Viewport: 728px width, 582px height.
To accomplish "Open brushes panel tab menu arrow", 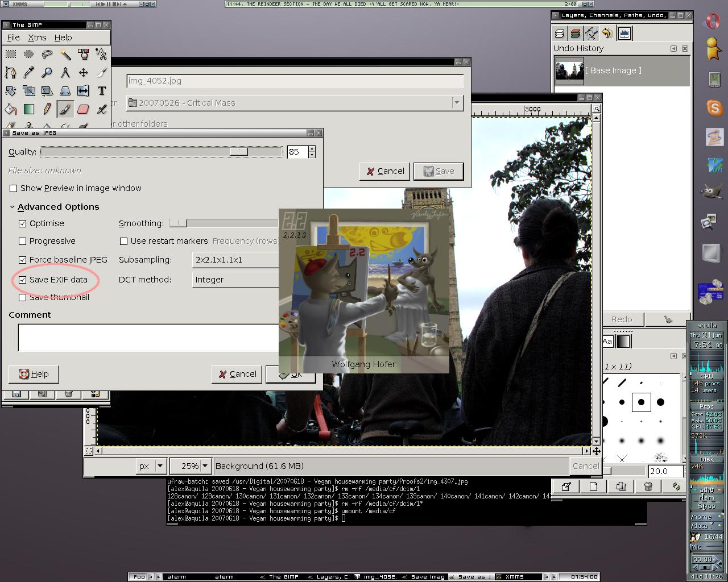I will (x=673, y=356).
